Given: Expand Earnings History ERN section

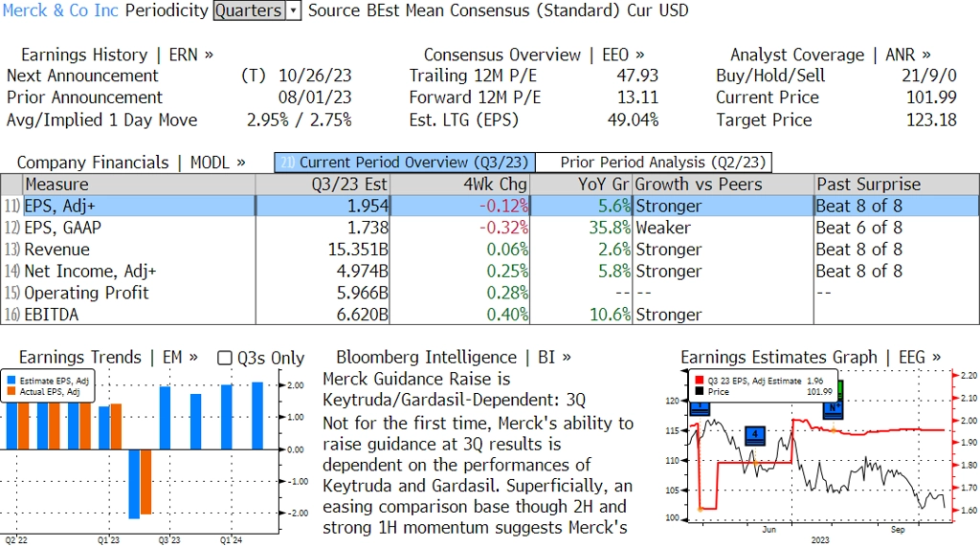Looking at the screenshot, I should (117, 55).
